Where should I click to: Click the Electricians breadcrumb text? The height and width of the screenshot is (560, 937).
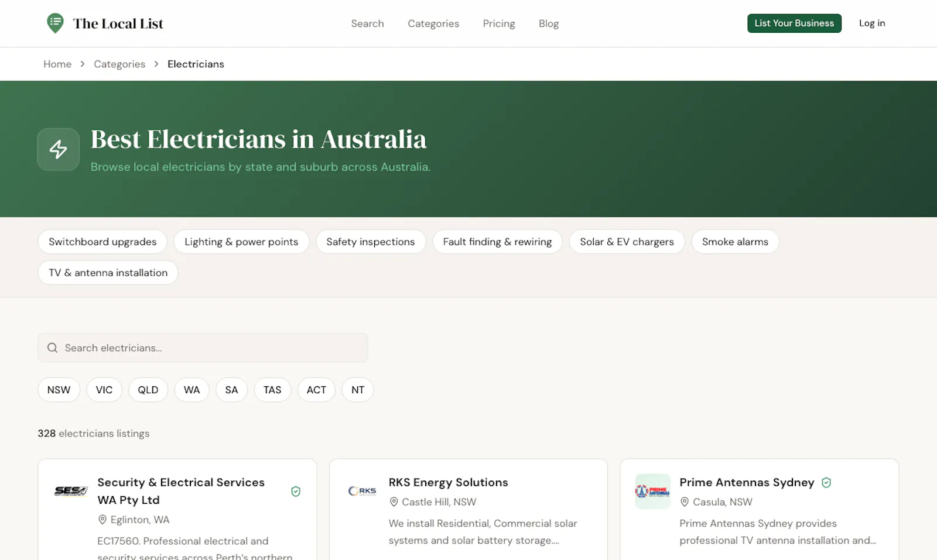tap(196, 64)
